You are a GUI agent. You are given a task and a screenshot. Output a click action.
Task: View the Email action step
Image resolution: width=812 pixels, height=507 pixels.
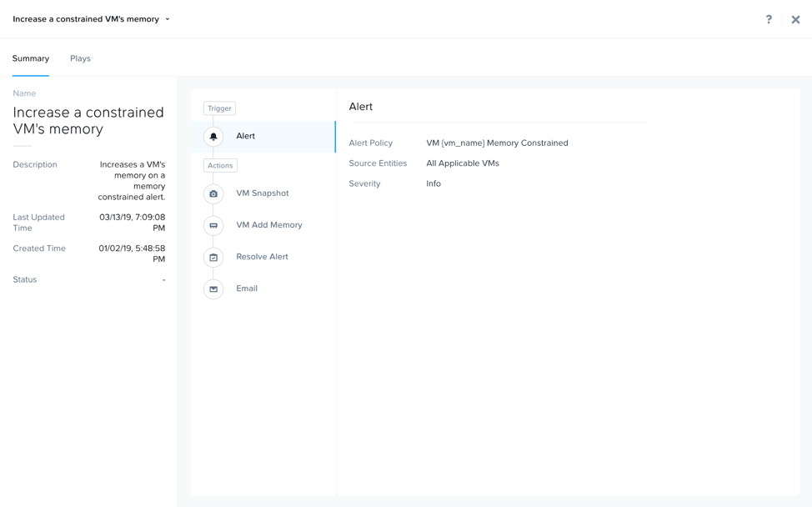247,289
